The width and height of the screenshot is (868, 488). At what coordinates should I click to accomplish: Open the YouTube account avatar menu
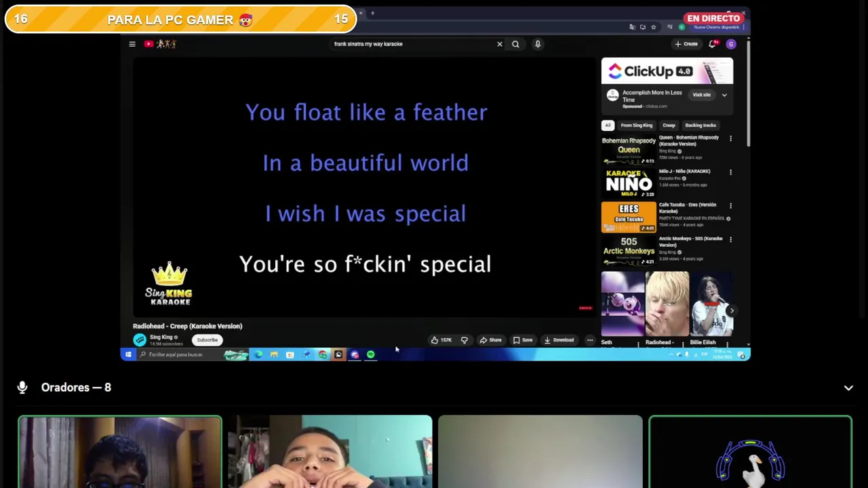(731, 44)
